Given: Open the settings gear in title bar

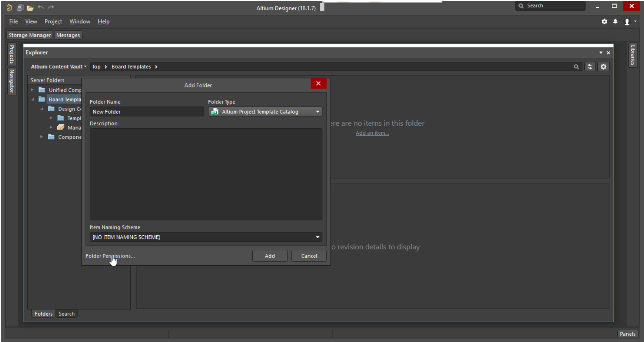Looking at the screenshot, I should (x=604, y=22).
